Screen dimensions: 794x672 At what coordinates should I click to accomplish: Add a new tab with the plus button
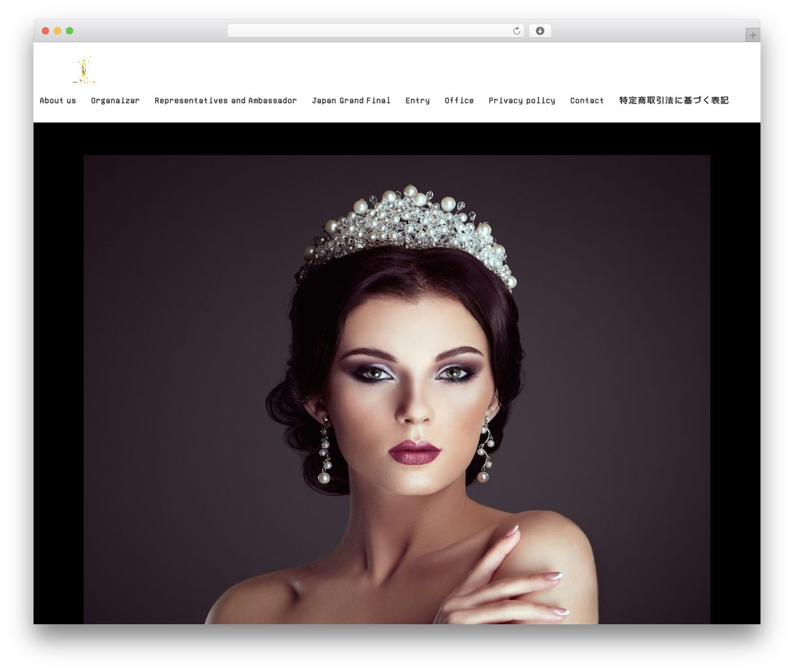(x=752, y=35)
